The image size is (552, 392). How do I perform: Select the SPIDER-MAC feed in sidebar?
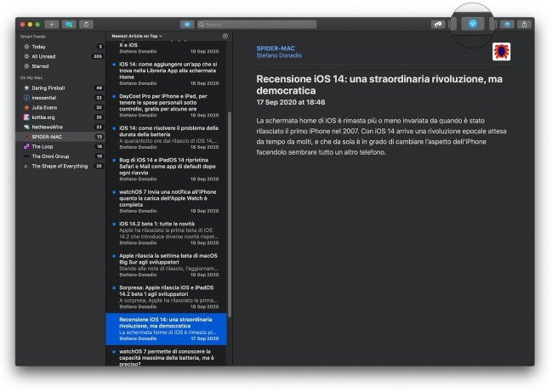point(61,137)
